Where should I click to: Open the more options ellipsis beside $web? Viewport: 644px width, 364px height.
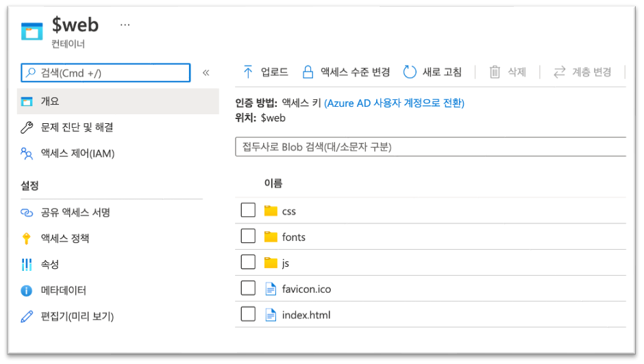click(x=125, y=25)
